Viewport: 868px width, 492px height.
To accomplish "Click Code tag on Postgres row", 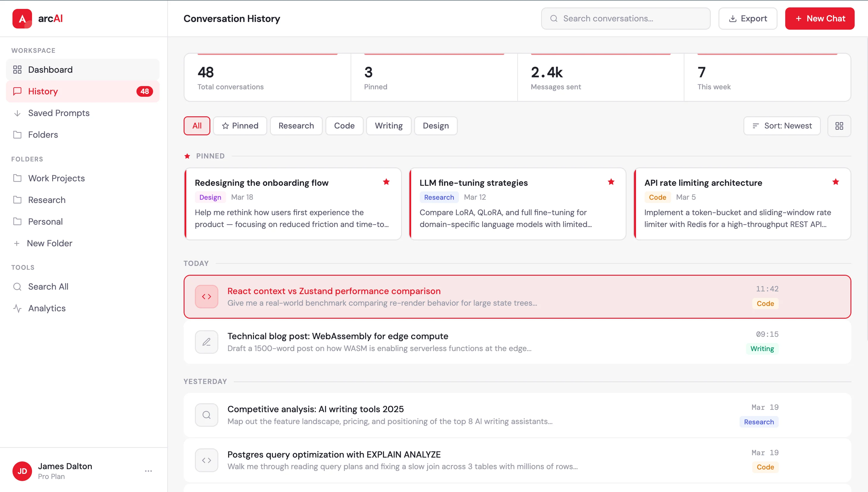I will [x=765, y=467].
